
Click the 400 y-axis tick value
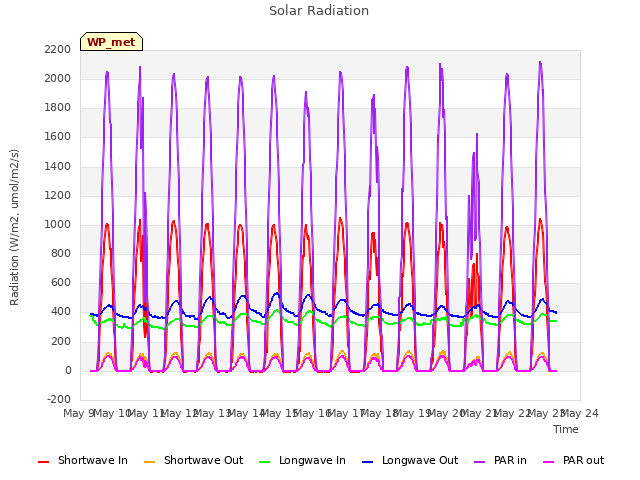coord(61,312)
